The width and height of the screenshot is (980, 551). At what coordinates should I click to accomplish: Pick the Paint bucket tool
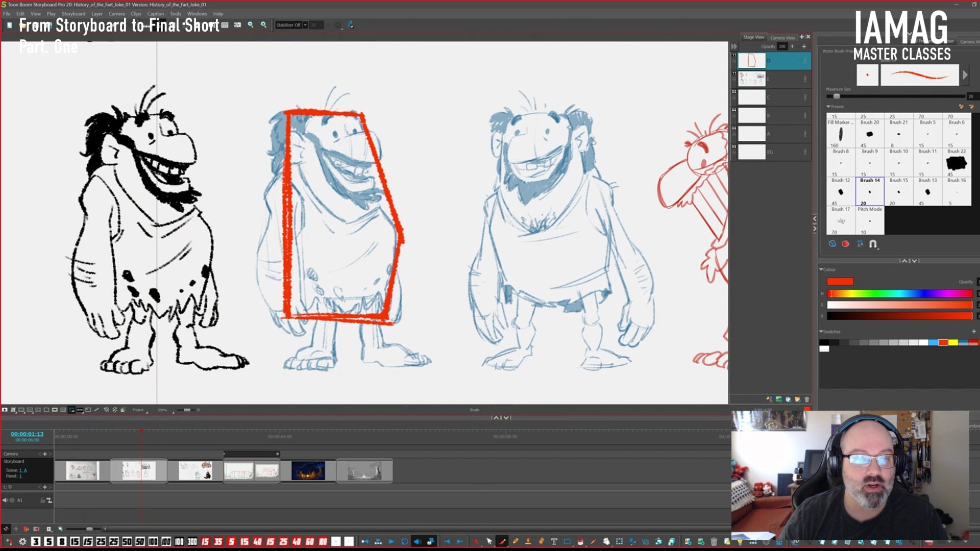pyautogui.click(x=580, y=541)
